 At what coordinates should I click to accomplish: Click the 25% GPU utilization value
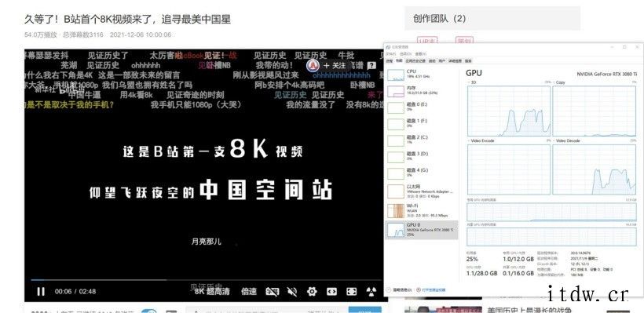click(472, 259)
